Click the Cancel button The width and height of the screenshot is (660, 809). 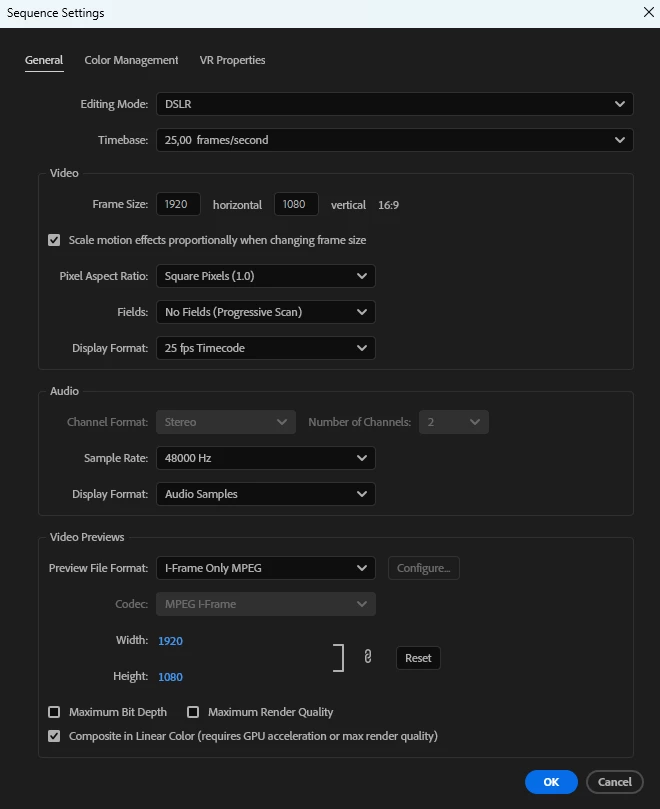coord(615,782)
